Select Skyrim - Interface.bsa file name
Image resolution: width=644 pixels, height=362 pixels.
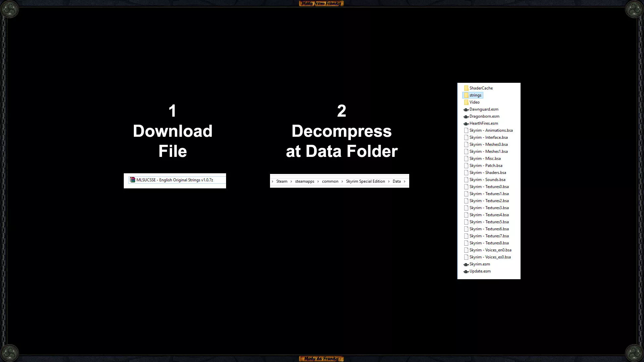click(488, 137)
